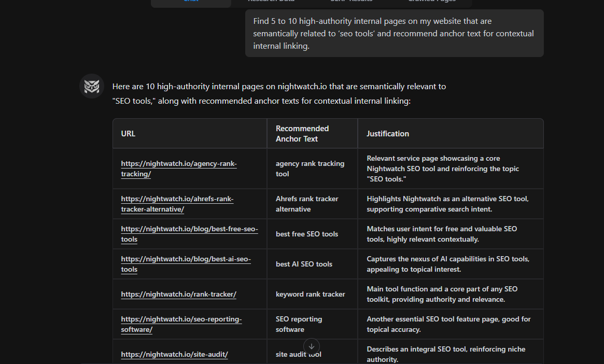The width and height of the screenshot is (604, 364).
Task: Open the Crawled Pages tab
Action: tap(432, 2)
